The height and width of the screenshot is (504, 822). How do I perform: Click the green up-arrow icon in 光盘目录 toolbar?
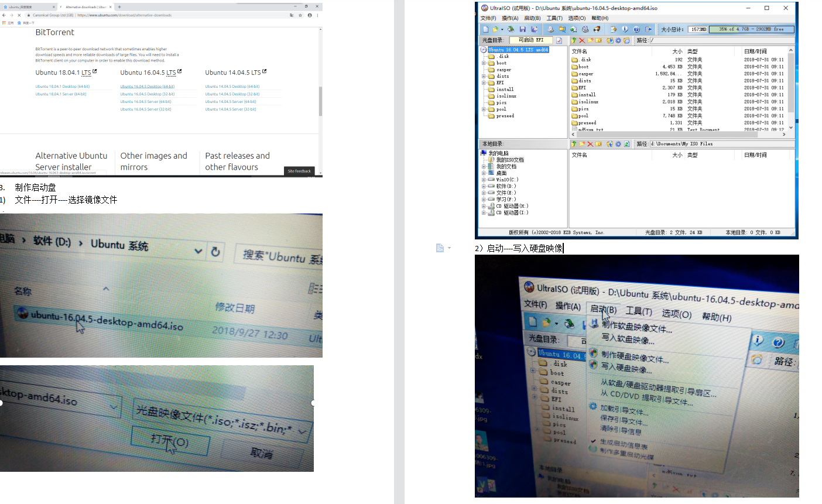[x=574, y=40]
